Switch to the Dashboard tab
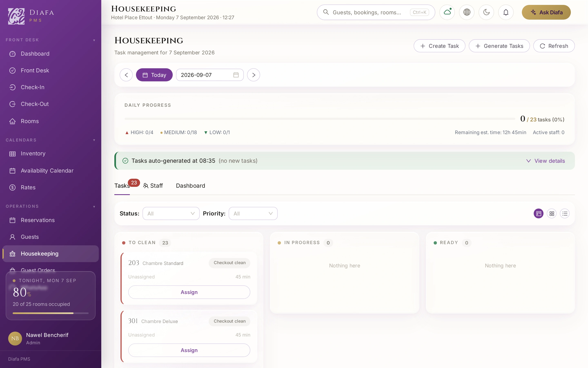 [190, 186]
